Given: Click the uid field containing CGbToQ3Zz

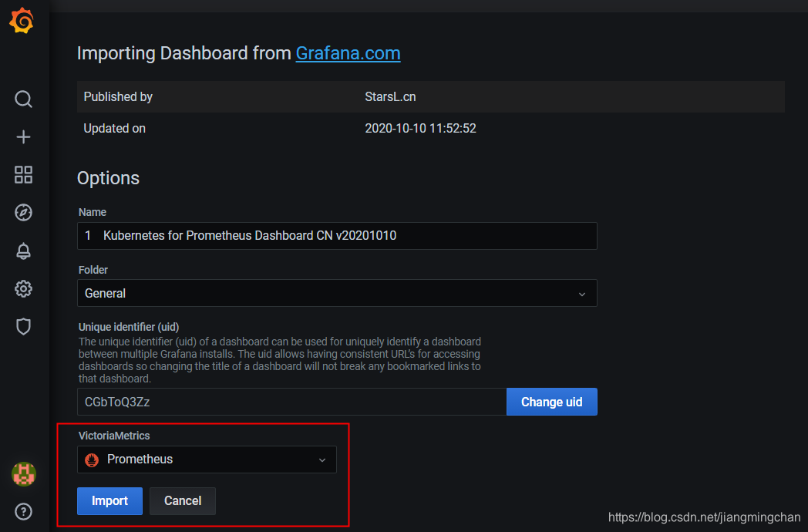Looking at the screenshot, I should click(291, 402).
